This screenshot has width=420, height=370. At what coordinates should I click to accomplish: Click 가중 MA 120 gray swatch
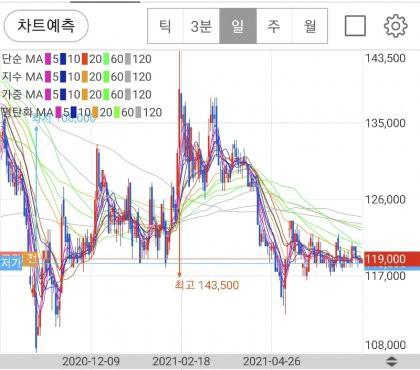[128, 94]
